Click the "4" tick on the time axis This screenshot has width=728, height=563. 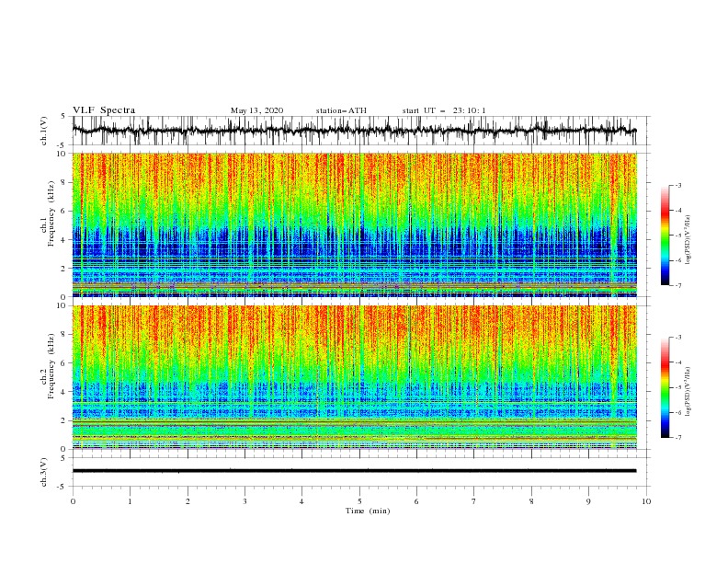coord(301,501)
